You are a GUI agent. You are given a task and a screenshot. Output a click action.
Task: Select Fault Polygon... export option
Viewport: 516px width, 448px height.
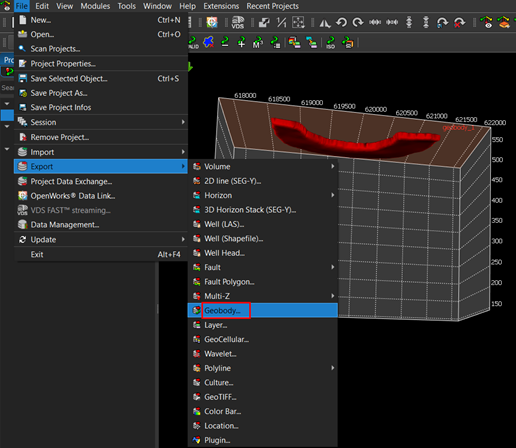click(263, 282)
